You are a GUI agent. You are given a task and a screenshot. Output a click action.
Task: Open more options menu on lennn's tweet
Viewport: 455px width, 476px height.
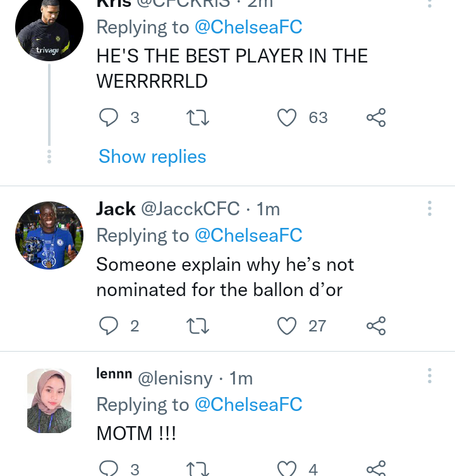click(x=430, y=376)
